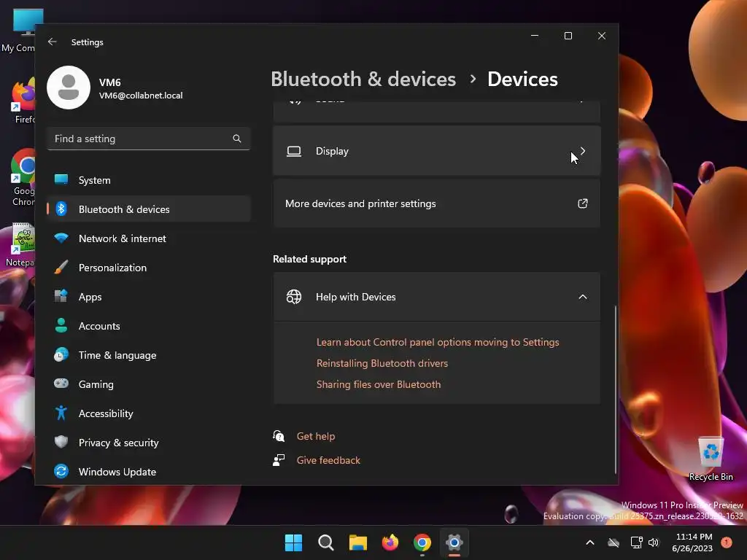Click the Give feedback link
The height and width of the screenshot is (560, 747).
coord(328,460)
